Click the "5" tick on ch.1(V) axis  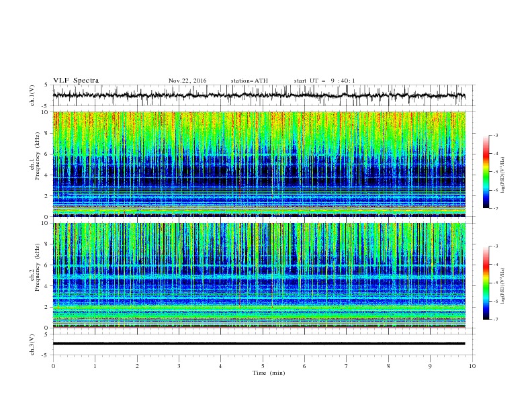click(48, 85)
